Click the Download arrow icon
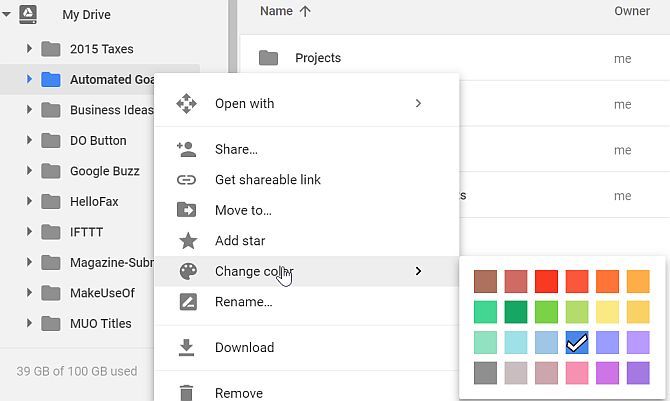The image size is (670, 401). 186,348
